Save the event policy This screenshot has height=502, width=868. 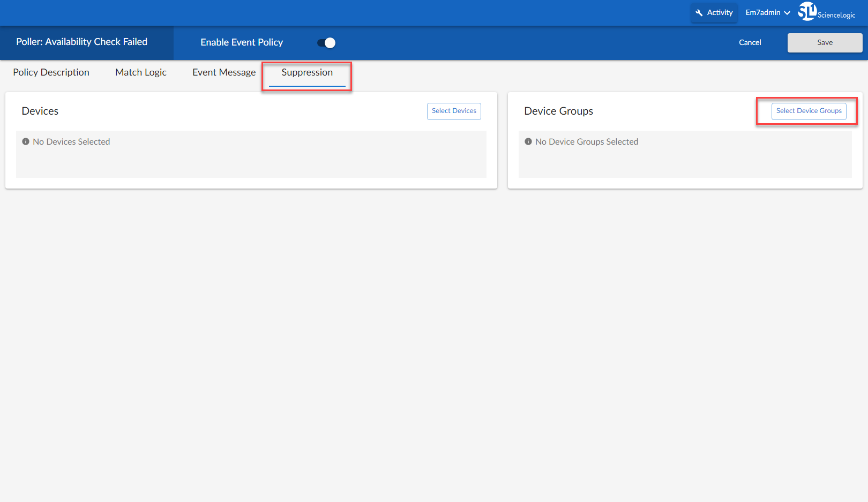coord(825,43)
